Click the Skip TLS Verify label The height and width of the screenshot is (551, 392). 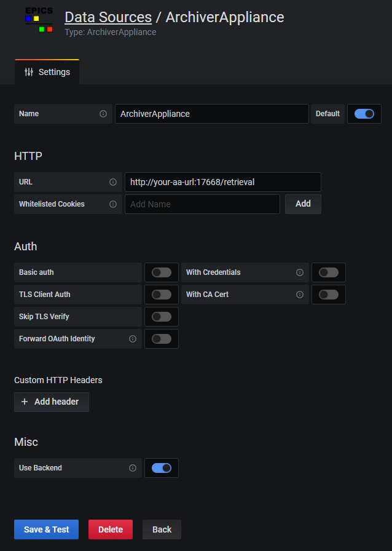pyautogui.click(x=44, y=317)
